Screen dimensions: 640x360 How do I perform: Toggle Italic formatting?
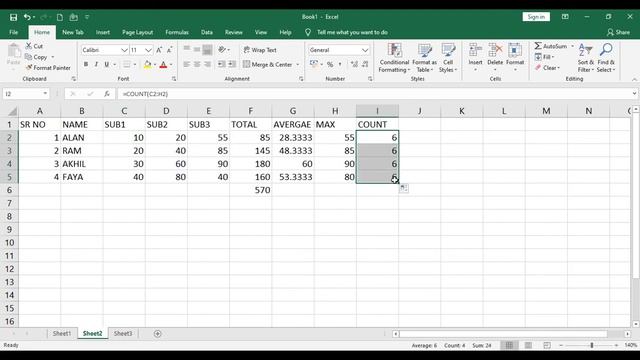click(x=96, y=64)
